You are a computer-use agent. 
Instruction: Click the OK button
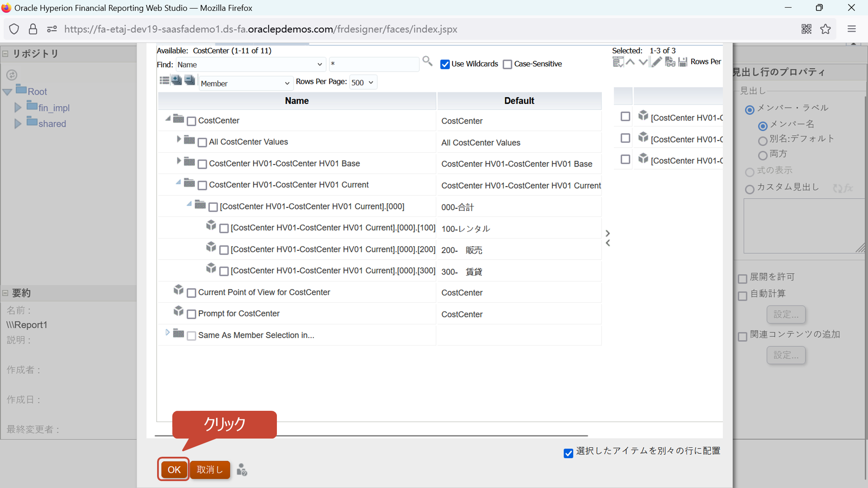[x=174, y=470]
